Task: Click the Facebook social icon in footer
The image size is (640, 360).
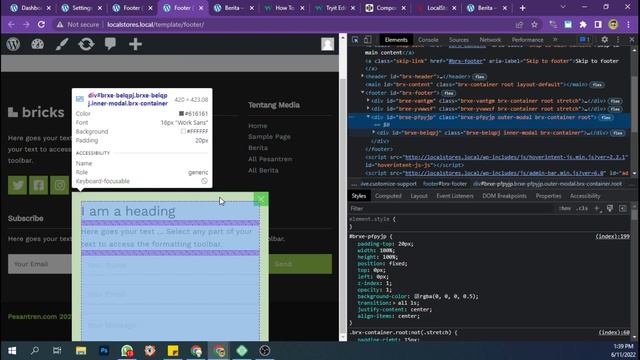Action: (38, 185)
